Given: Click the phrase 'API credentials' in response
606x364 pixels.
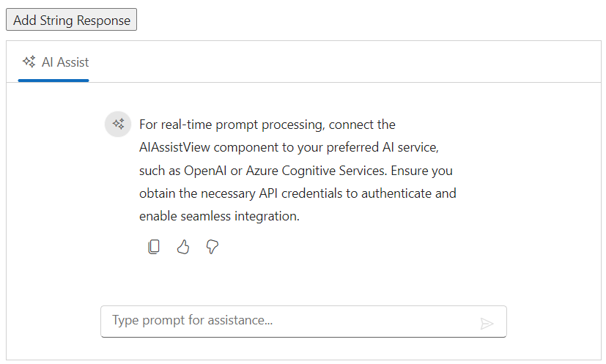Looking at the screenshot, I should point(290,193).
